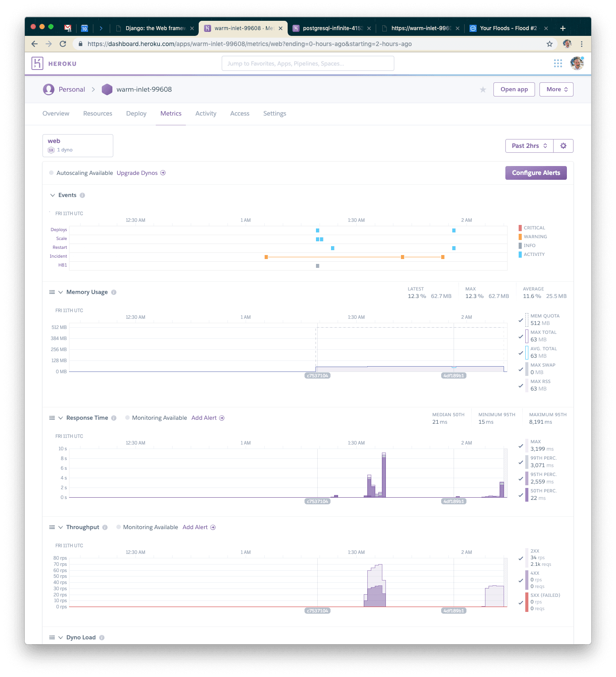Click the Configure Alerts button

click(535, 173)
